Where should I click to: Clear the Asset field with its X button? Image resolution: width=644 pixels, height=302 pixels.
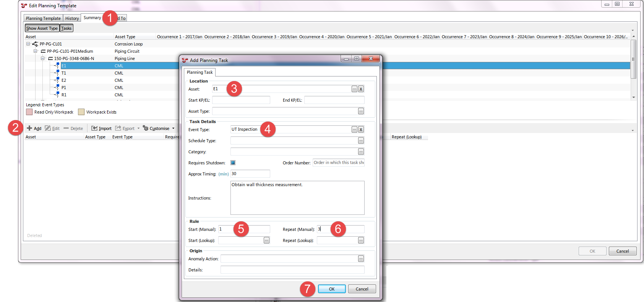tap(361, 89)
